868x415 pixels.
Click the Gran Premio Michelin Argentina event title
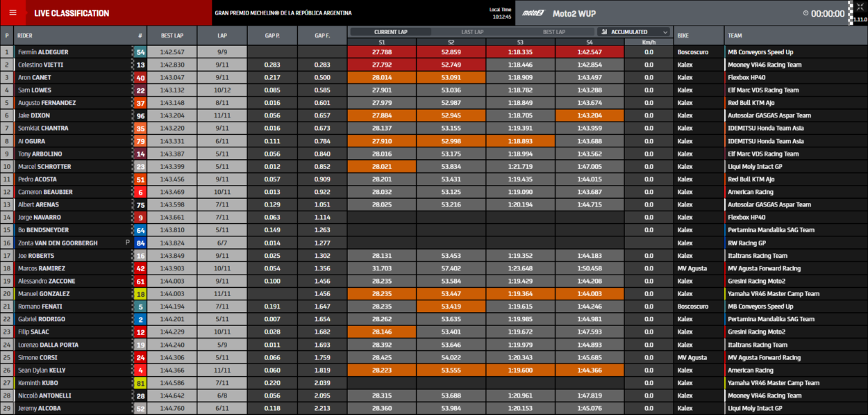(x=283, y=13)
